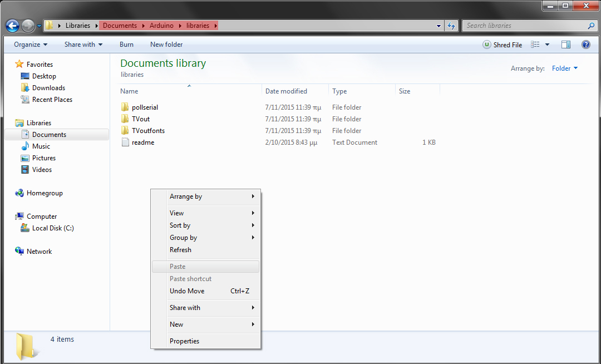This screenshot has width=601, height=364.
Task: Select Desktop in the Favorites list
Action: (44, 76)
